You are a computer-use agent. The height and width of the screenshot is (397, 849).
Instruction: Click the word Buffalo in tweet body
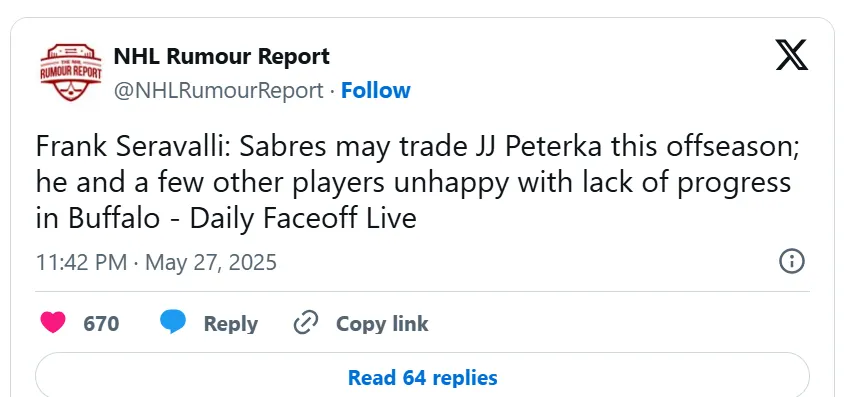point(114,219)
